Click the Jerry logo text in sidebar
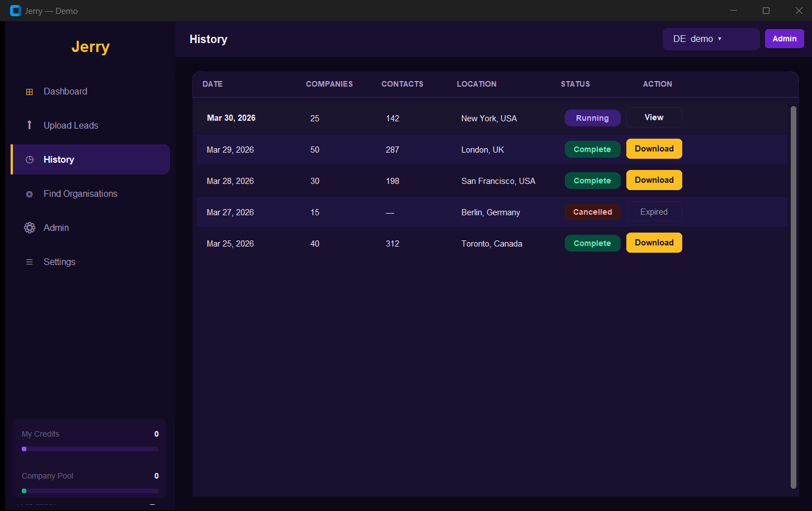This screenshot has width=812, height=511. pyautogui.click(x=91, y=47)
